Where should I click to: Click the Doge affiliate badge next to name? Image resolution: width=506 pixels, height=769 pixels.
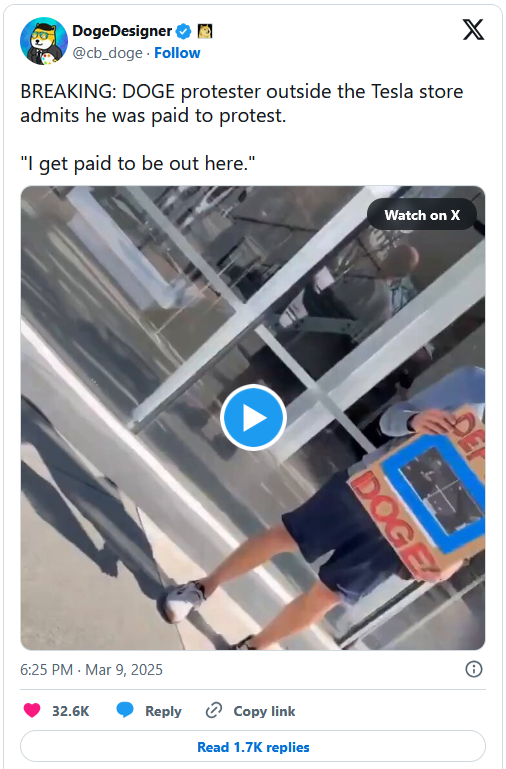(x=204, y=31)
